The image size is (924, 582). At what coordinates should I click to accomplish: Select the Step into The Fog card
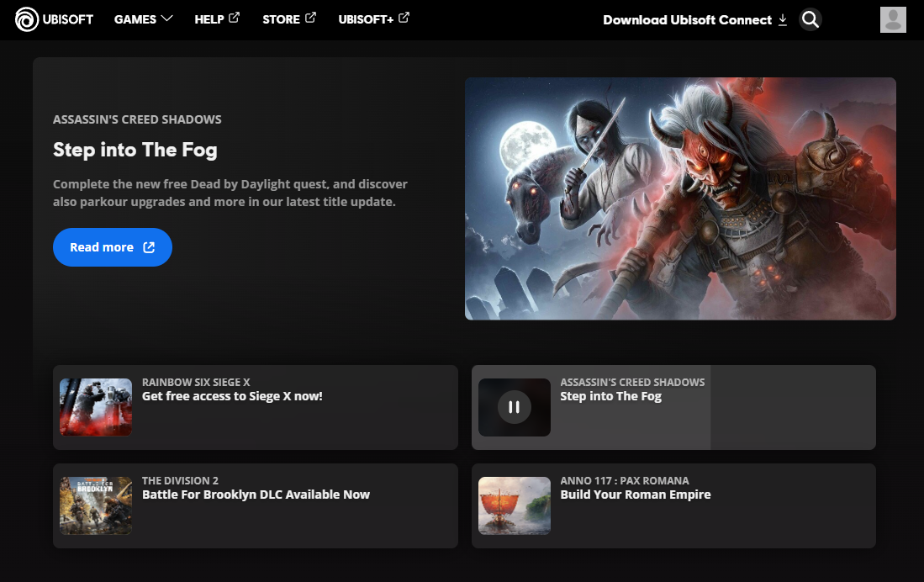[x=673, y=407]
